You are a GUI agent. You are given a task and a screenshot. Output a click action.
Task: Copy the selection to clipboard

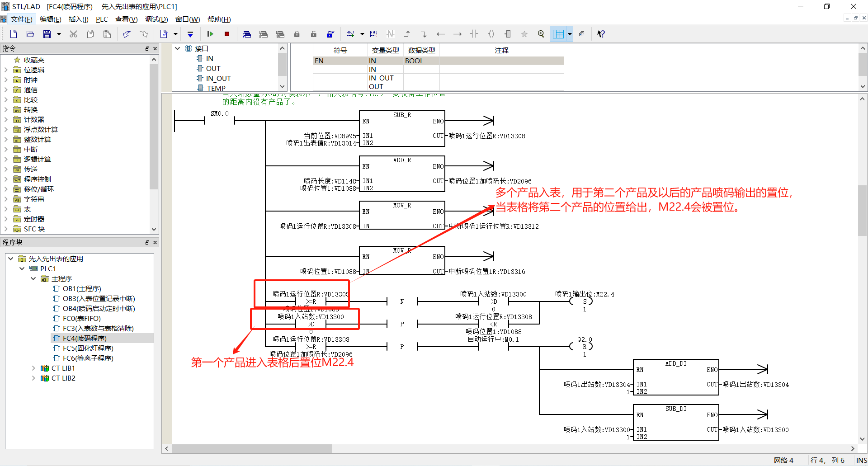(x=90, y=34)
